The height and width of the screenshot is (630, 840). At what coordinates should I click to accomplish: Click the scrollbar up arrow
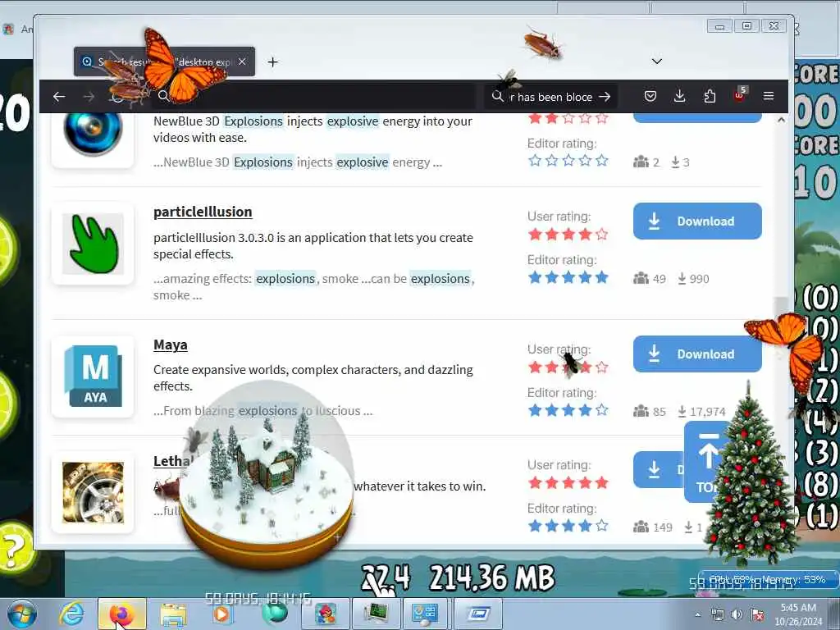pyautogui.click(x=781, y=120)
